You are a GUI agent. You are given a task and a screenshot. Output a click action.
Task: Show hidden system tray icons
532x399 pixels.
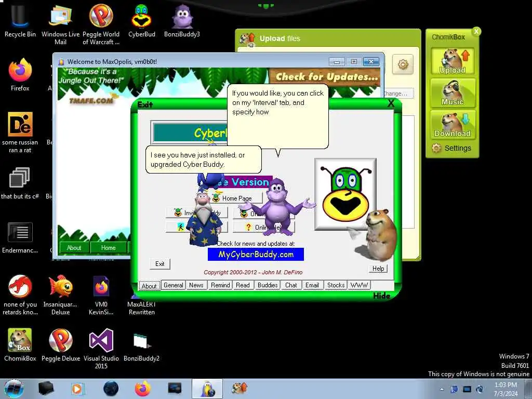[x=442, y=389]
